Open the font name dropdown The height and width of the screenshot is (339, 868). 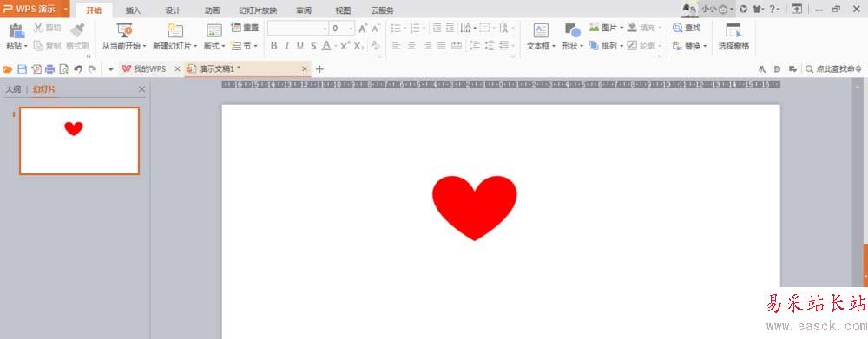pos(325,29)
